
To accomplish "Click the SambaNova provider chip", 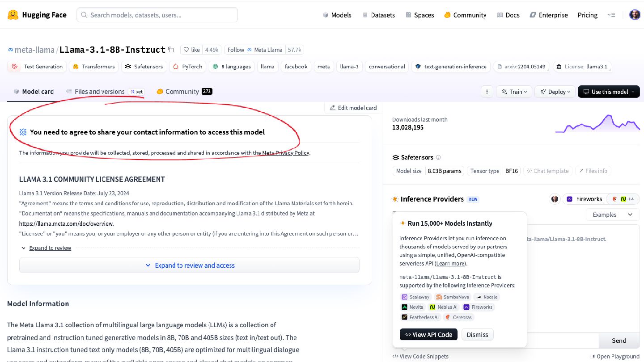I will tap(453, 297).
